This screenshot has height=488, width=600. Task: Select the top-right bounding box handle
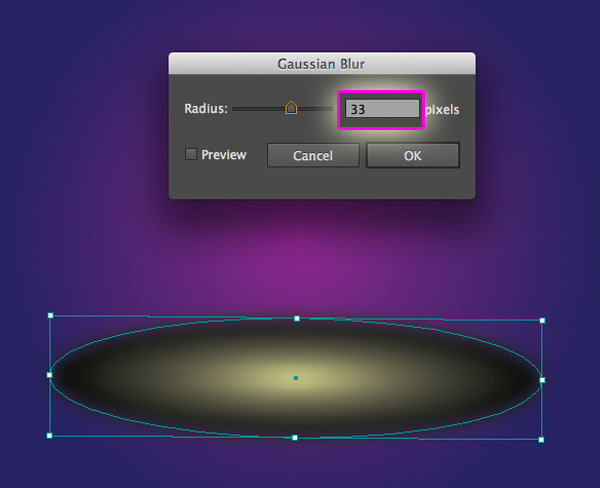[x=542, y=321]
